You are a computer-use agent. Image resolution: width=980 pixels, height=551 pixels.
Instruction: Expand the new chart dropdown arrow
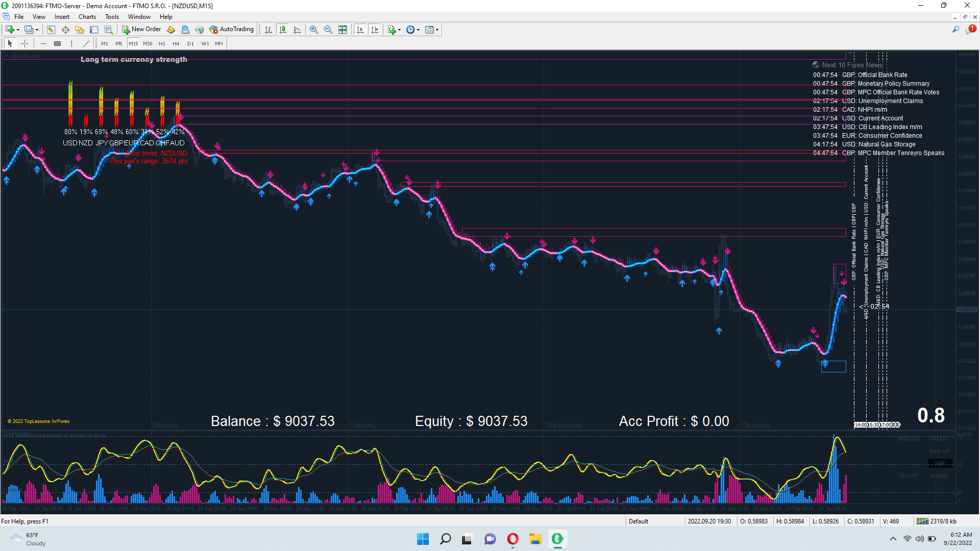(x=18, y=30)
